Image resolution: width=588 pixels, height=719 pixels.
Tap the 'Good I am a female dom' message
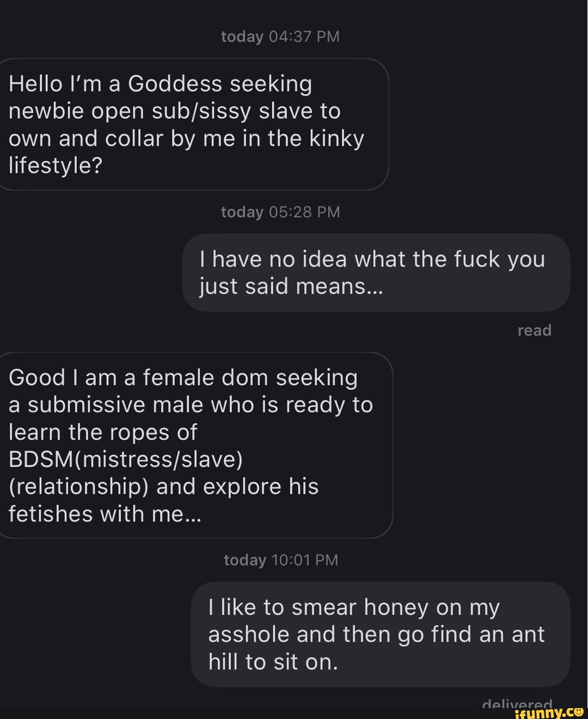196,445
